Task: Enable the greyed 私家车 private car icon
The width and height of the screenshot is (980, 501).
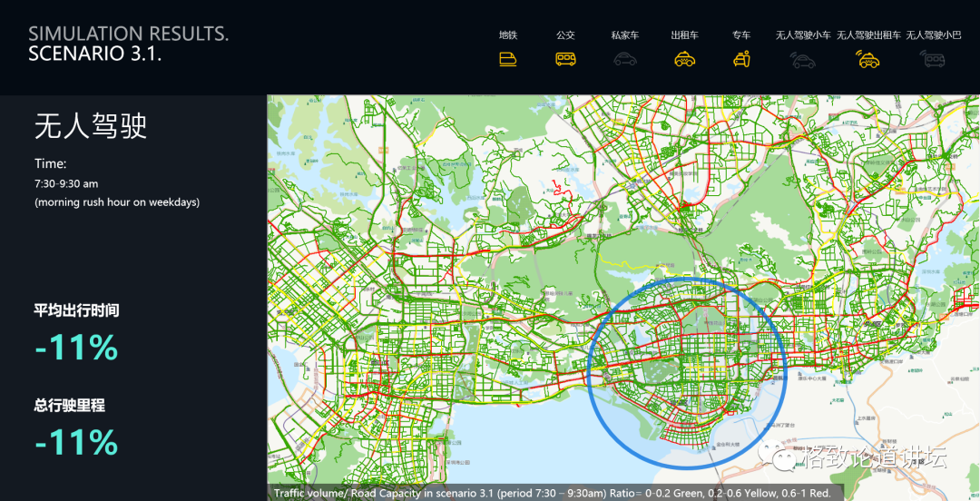Action: pyautogui.click(x=625, y=59)
